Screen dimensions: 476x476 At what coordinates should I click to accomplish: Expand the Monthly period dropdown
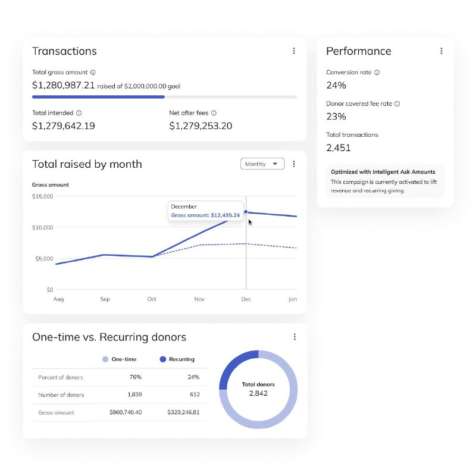pos(262,164)
